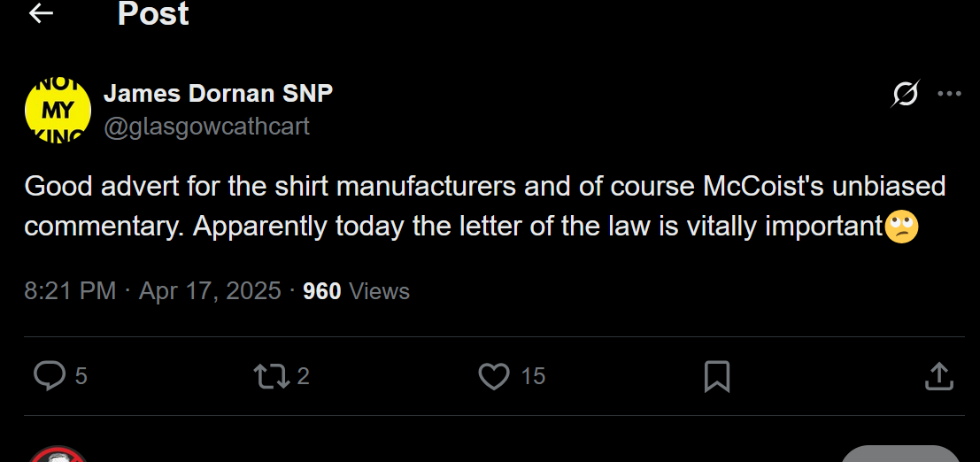Go back using the left arrow
The width and height of the screenshot is (980, 462).
(x=42, y=13)
